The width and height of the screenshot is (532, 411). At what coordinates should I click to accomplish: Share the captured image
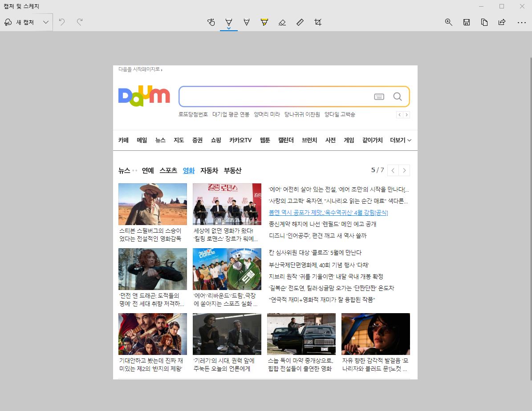[x=502, y=22]
